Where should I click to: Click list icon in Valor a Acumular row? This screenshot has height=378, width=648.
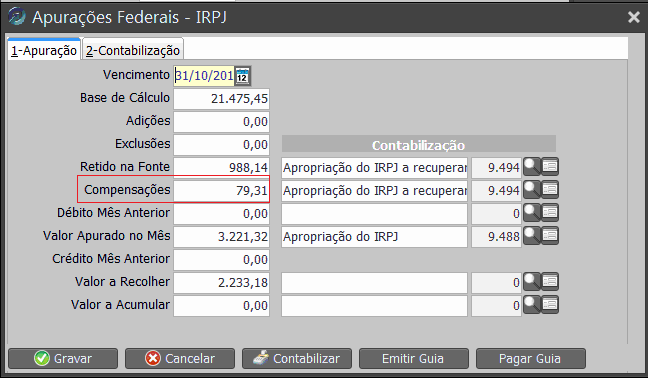click(550, 305)
